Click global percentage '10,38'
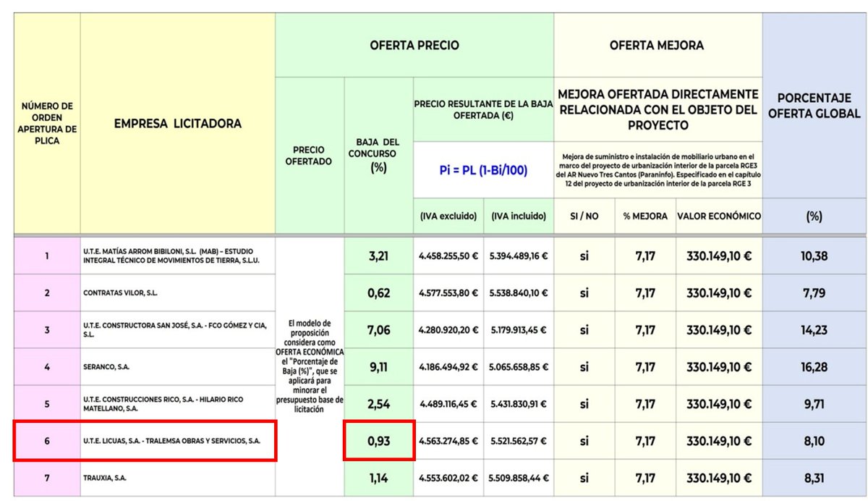The height and width of the screenshot is (501, 868). coord(814,256)
